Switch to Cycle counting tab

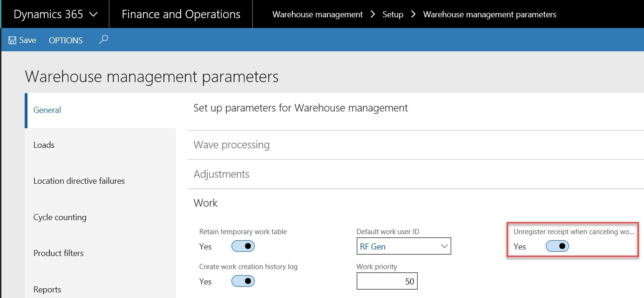pos(101,217)
